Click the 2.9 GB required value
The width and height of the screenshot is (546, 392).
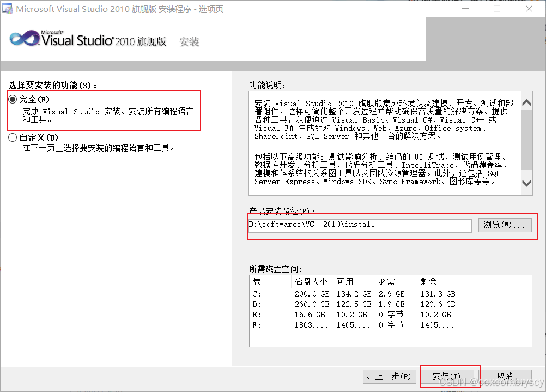click(392, 294)
